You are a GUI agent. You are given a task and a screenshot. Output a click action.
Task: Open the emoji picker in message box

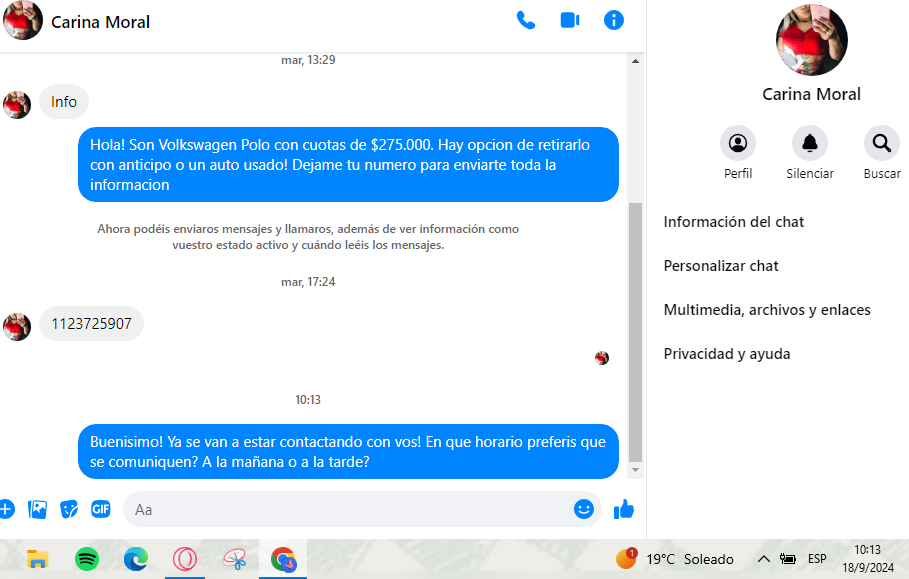pyautogui.click(x=584, y=509)
